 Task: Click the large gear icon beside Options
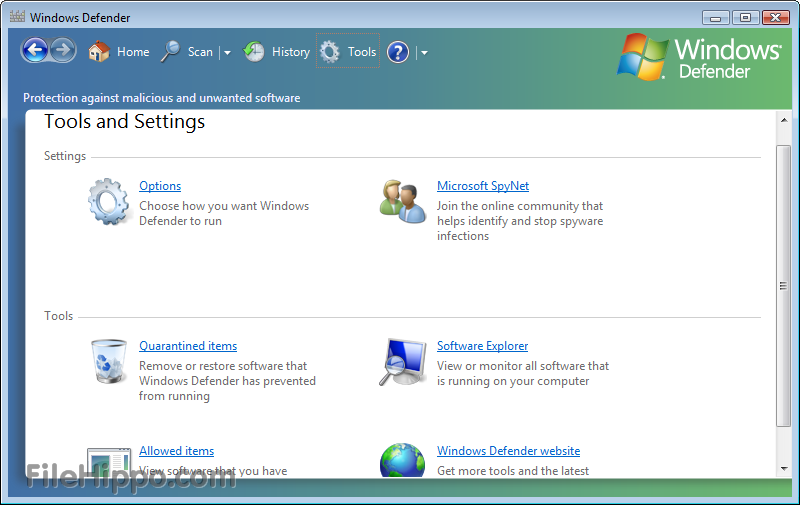(108, 202)
